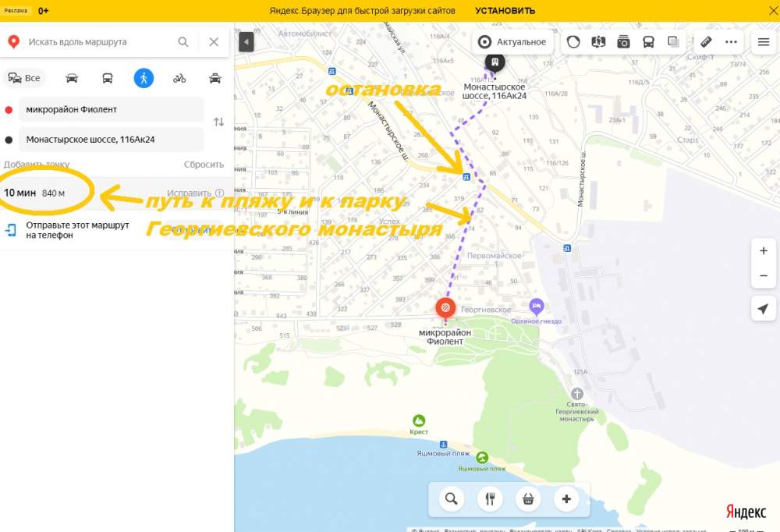Close the yellow ad banner
The image size is (780, 532).
point(773,10)
